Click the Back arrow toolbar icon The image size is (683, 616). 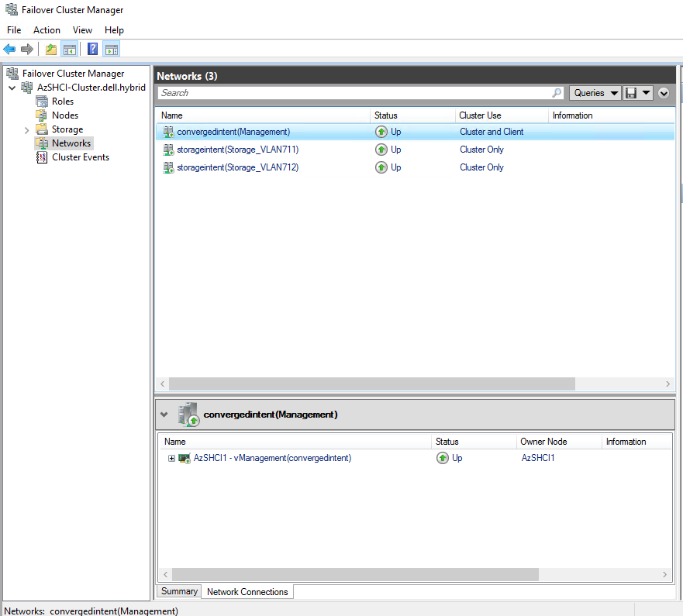pyautogui.click(x=9, y=50)
